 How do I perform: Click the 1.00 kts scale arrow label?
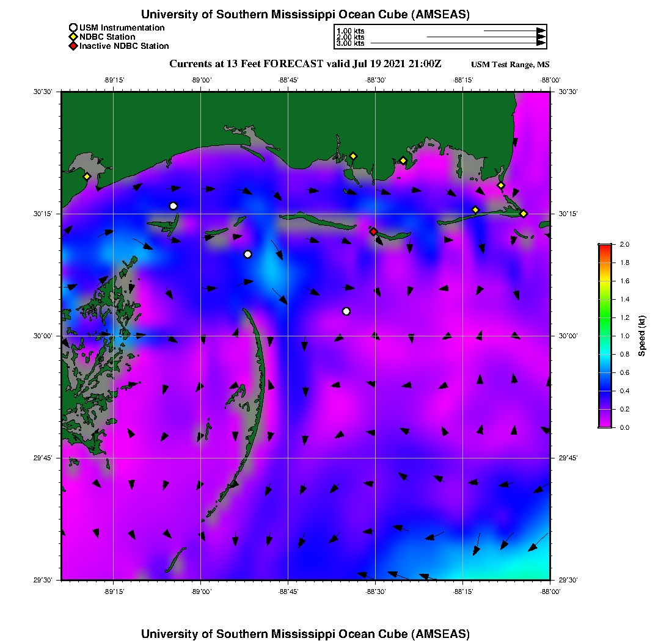click(x=351, y=31)
